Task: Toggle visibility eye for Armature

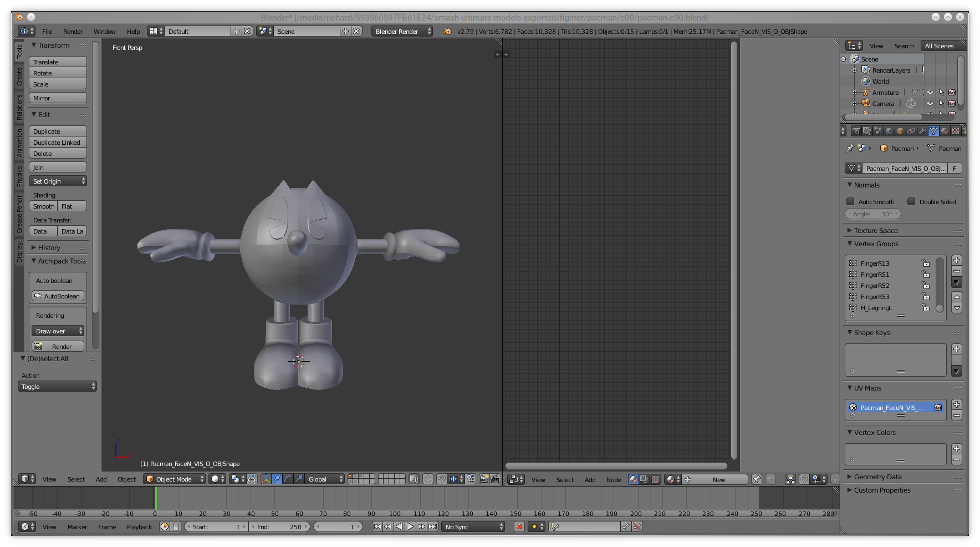Action: [930, 93]
